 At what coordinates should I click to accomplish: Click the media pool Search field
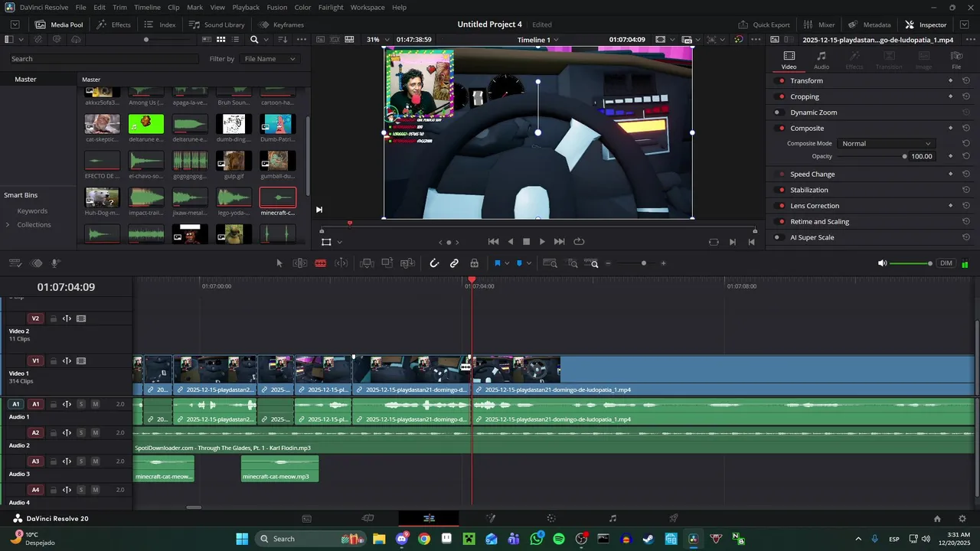click(x=103, y=59)
